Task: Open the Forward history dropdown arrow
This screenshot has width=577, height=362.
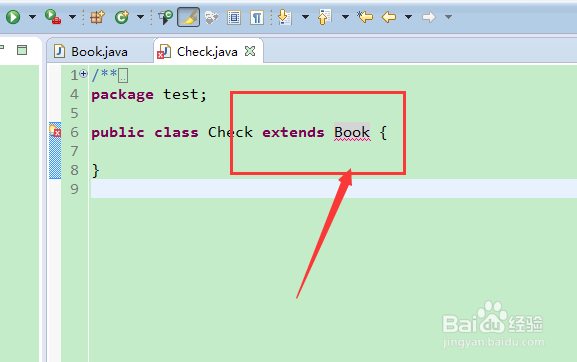Action: coord(448,17)
